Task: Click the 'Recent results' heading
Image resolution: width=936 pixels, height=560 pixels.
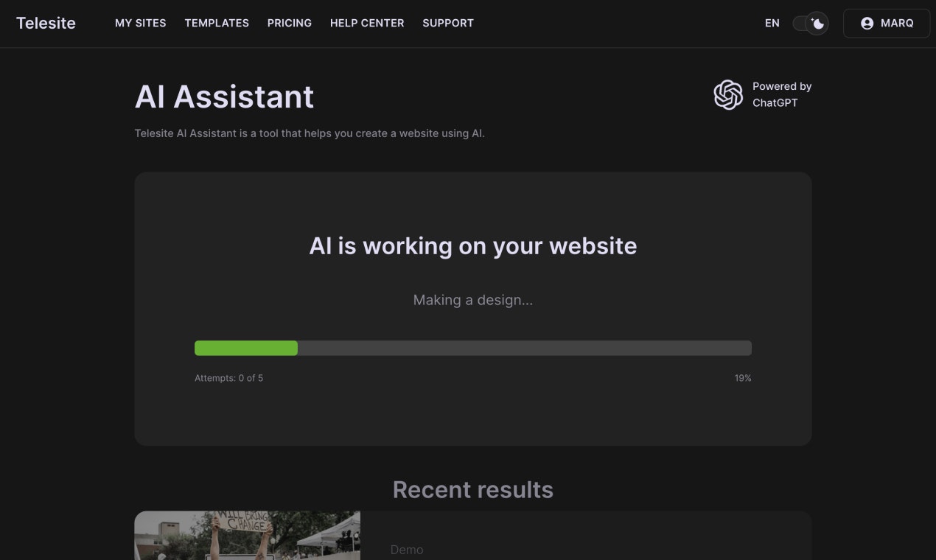Action: coord(473,489)
